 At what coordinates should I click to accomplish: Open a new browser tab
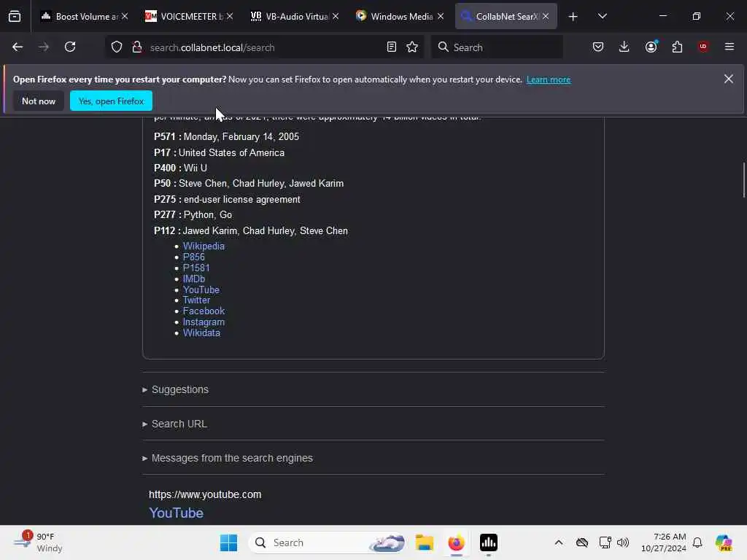point(573,17)
